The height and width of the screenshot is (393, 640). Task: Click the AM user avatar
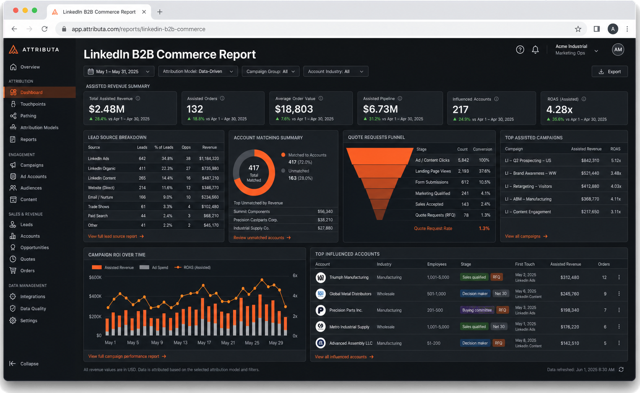point(618,50)
